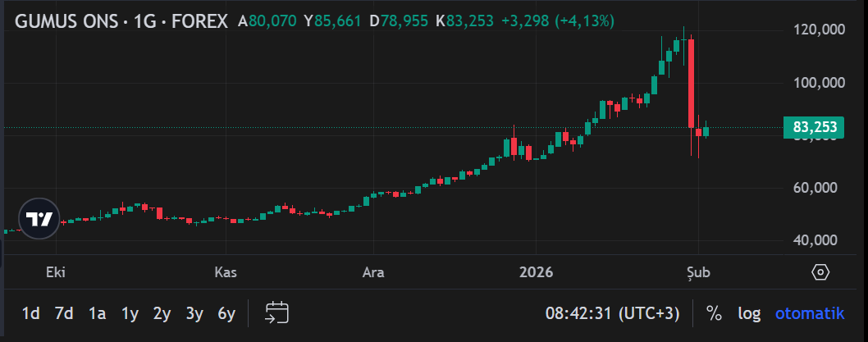Select the 6y date range

(226, 313)
